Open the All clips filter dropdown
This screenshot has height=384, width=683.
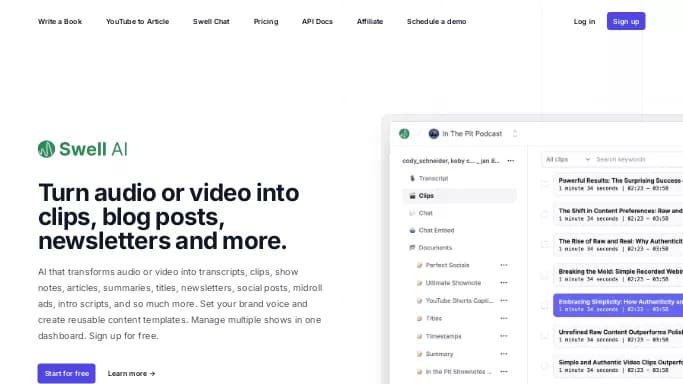click(x=568, y=159)
